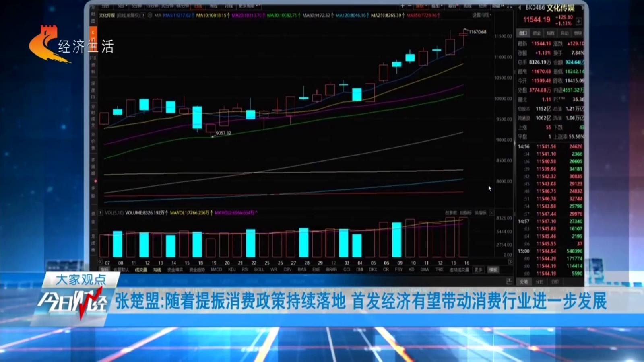Open the 盘口 tab in quote panel
Viewport: 644px width, 362px height.
click(x=523, y=33)
